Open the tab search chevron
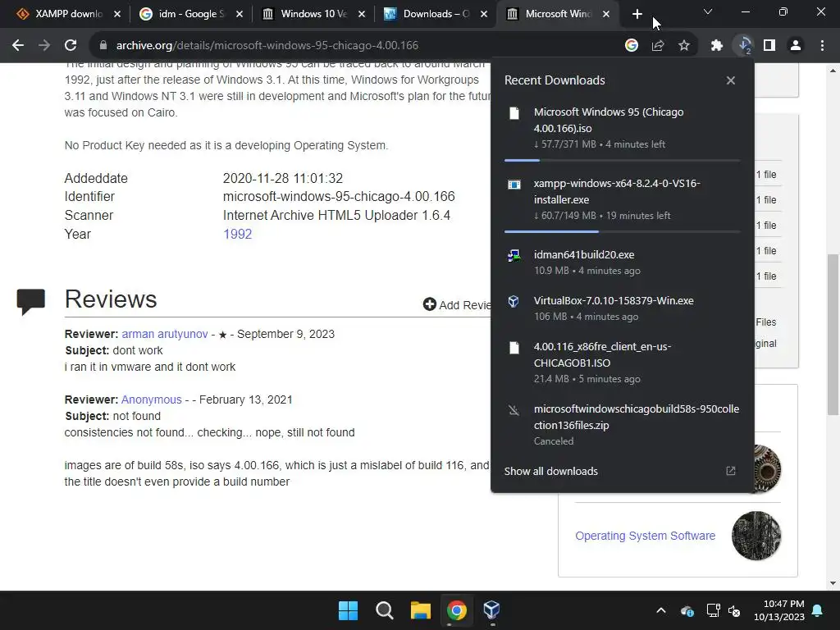This screenshot has height=630, width=840. tap(708, 11)
